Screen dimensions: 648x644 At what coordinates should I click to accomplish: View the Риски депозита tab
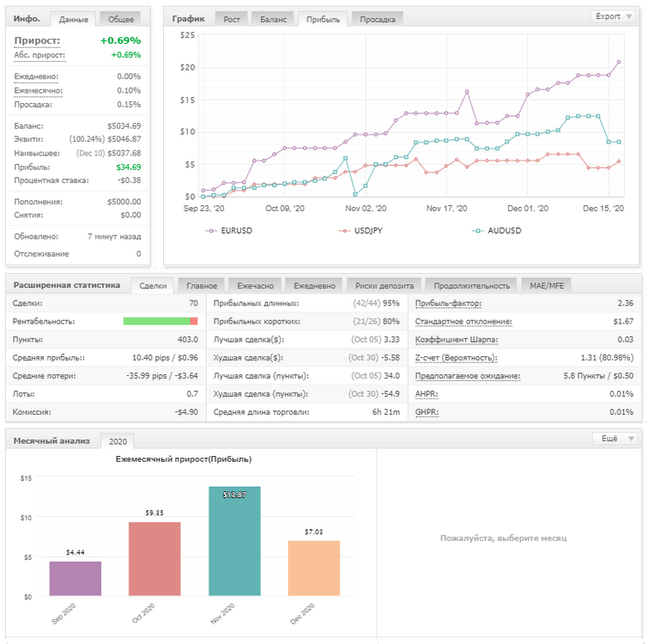(x=384, y=286)
